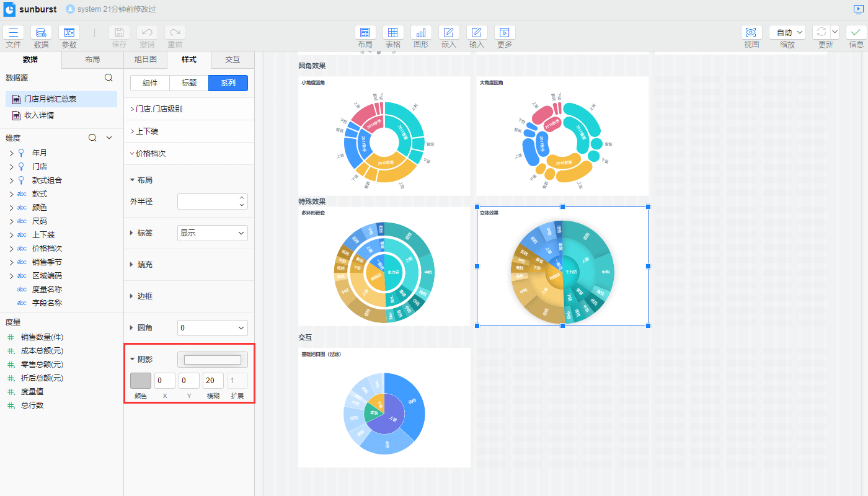The height and width of the screenshot is (496, 868).
Task: Switch to the 交互 (Interaction) tab
Action: pyautogui.click(x=232, y=60)
